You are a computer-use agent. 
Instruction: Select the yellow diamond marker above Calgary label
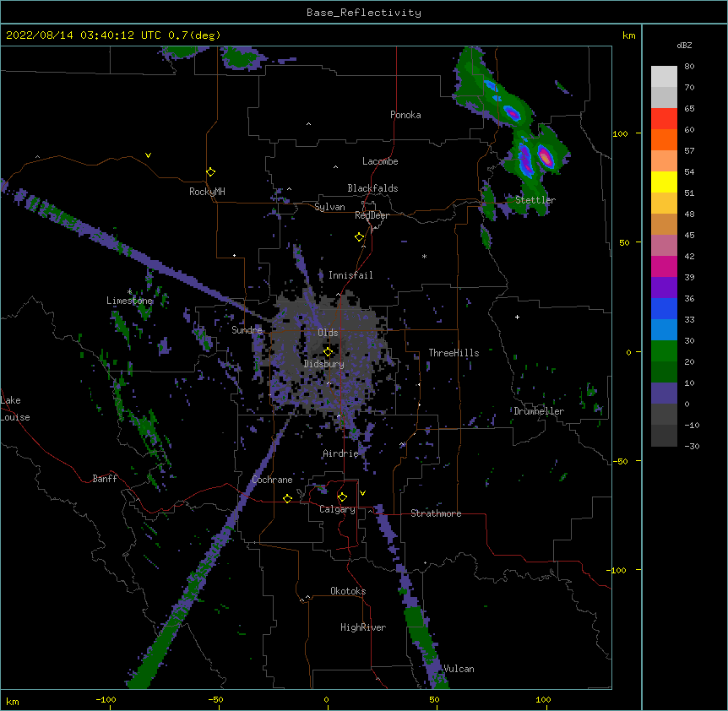point(342,497)
